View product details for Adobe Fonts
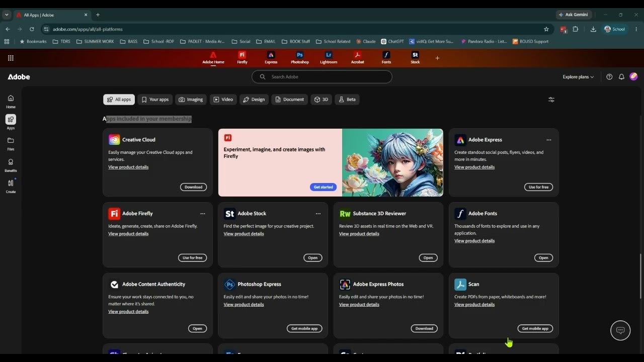Screen dimensions: 644x362 (x=474, y=241)
